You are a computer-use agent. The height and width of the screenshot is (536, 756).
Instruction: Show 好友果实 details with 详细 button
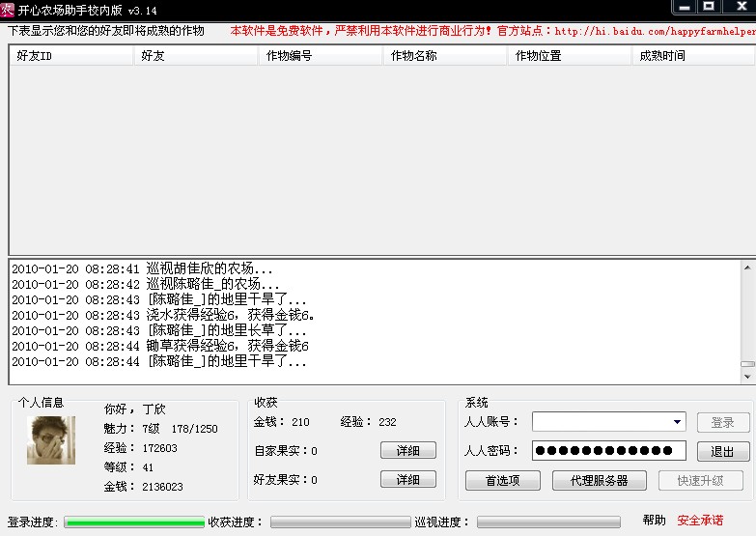[x=407, y=480]
